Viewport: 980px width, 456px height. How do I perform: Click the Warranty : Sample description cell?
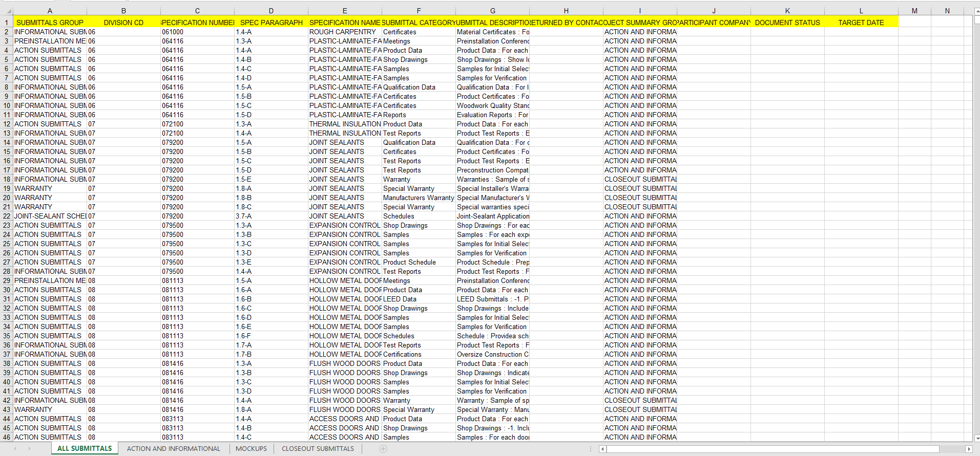pos(492,400)
